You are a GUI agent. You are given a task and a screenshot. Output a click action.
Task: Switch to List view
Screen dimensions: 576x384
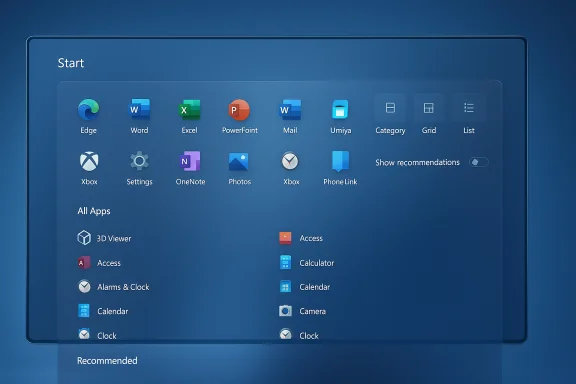coord(469,115)
